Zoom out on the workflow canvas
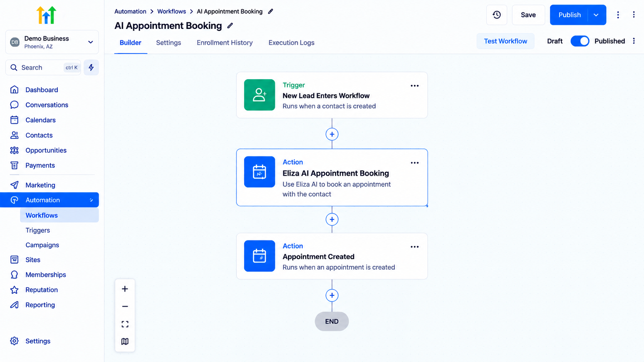 (125, 307)
